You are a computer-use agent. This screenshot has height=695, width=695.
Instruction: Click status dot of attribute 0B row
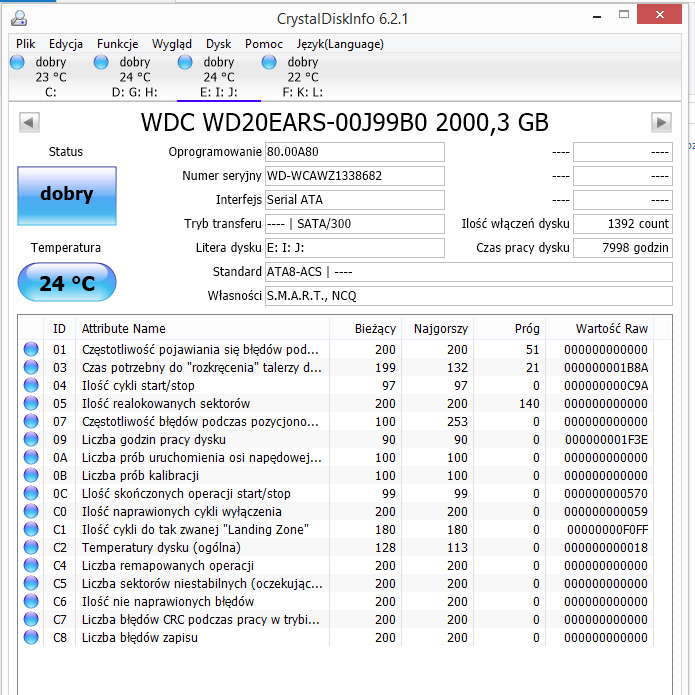(x=31, y=475)
